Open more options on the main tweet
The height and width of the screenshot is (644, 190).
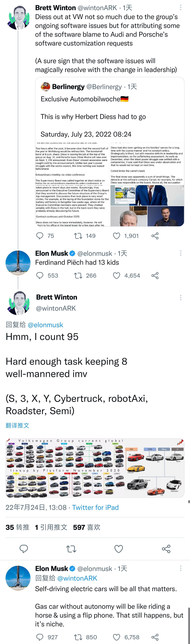tap(180, 297)
